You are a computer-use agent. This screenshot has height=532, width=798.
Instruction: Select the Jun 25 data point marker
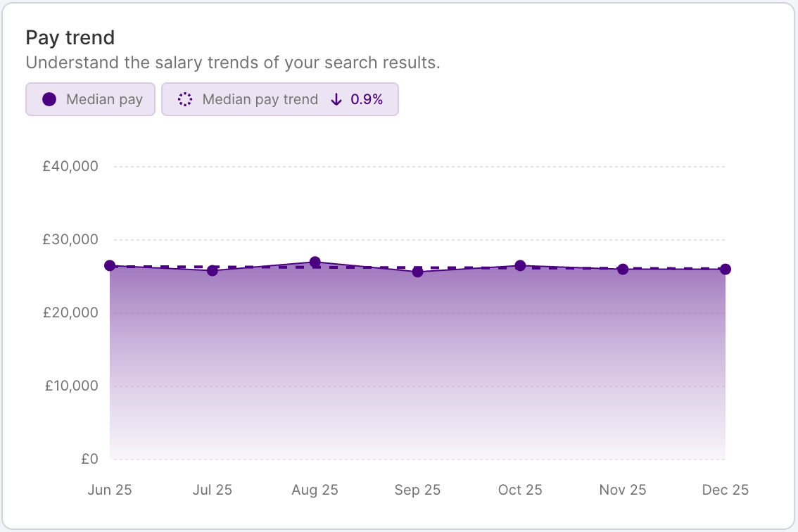(109, 265)
